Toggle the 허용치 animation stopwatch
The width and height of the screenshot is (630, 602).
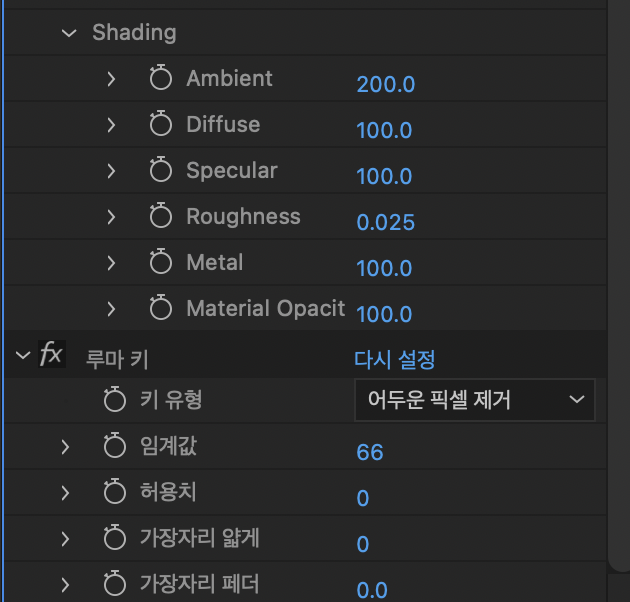[x=115, y=491]
